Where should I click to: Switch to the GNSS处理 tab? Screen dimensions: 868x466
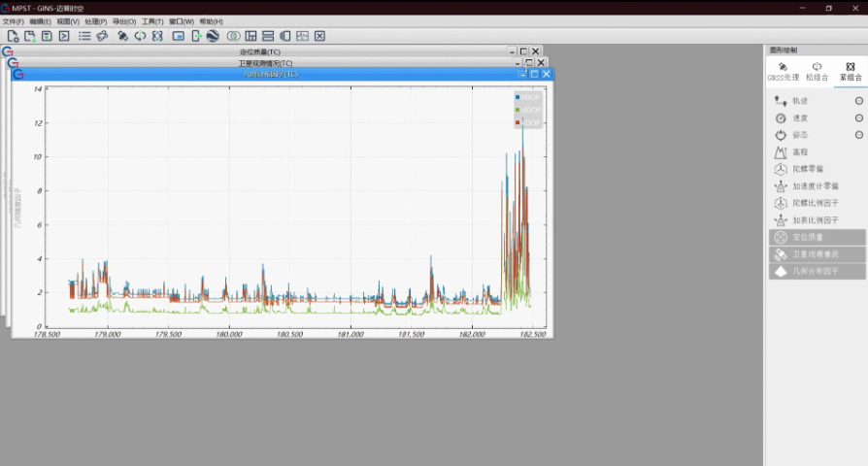click(783, 72)
